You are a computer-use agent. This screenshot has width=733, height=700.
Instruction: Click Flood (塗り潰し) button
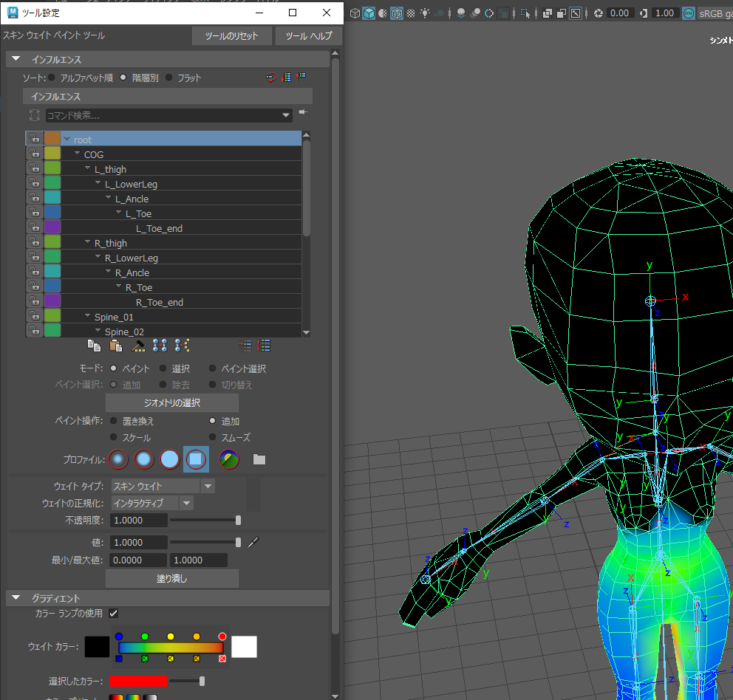pos(172,578)
